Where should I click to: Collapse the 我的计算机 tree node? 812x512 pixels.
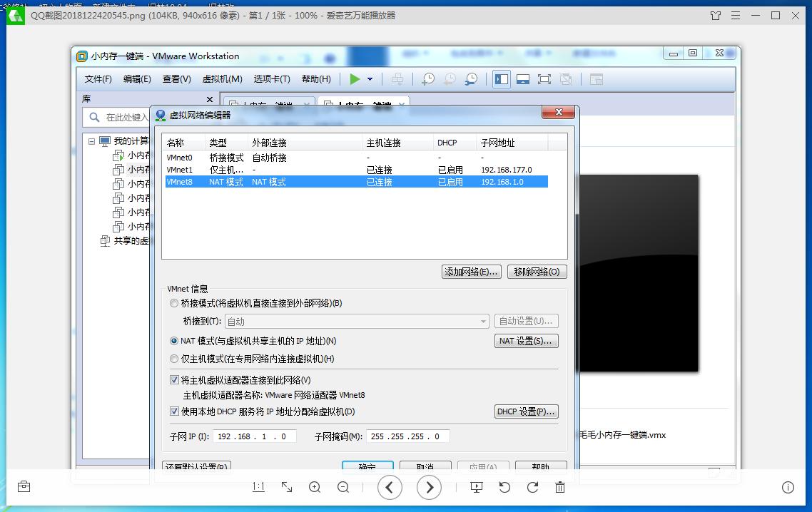click(x=91, y=141)
